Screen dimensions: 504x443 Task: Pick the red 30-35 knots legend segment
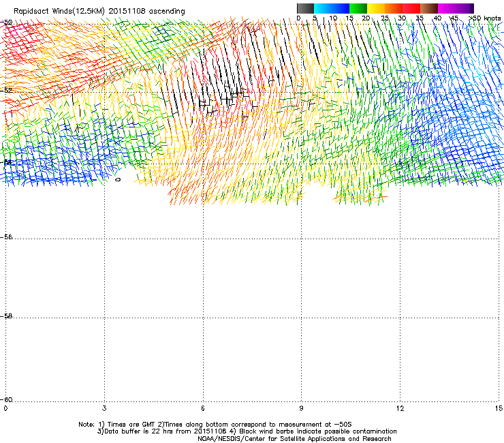(x=411, y=8)
